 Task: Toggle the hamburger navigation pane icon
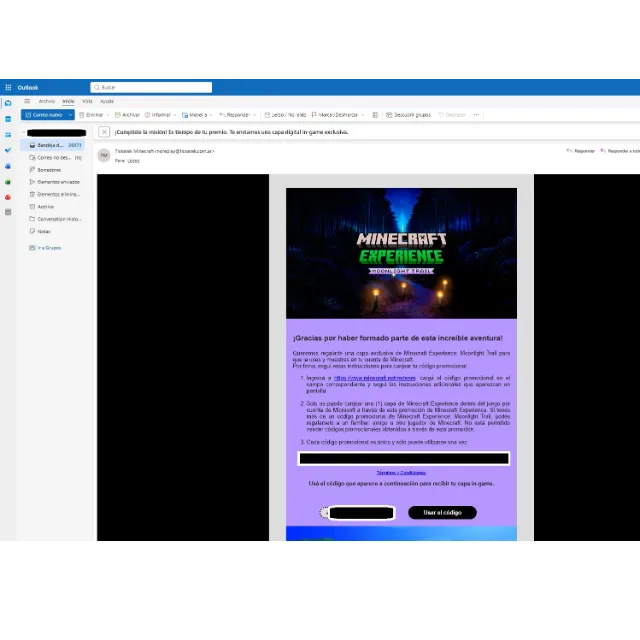(27, 101)
